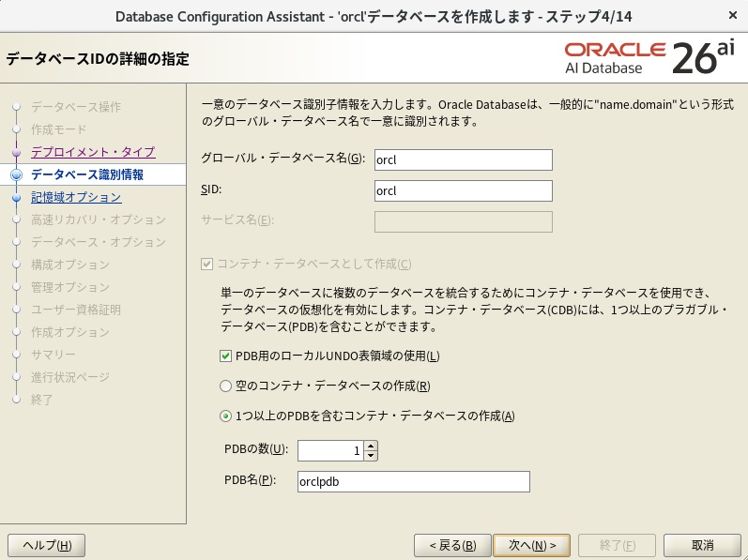748x560 pixels.
Task: Click 作成モード step in sidebar
Action: coord(59,129)
